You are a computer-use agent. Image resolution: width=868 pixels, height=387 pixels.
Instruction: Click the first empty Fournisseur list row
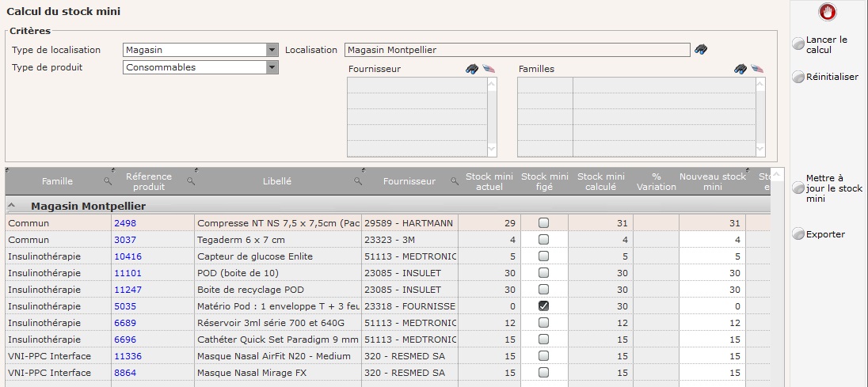click(417, 85)
